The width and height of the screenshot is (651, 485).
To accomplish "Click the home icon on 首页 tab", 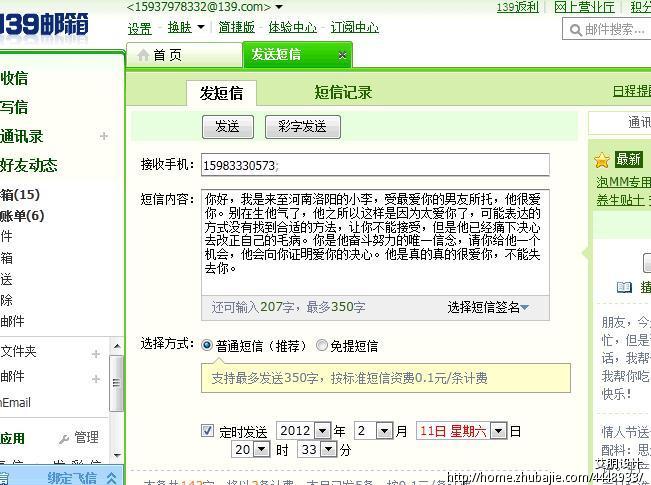I will pos(143,55).
